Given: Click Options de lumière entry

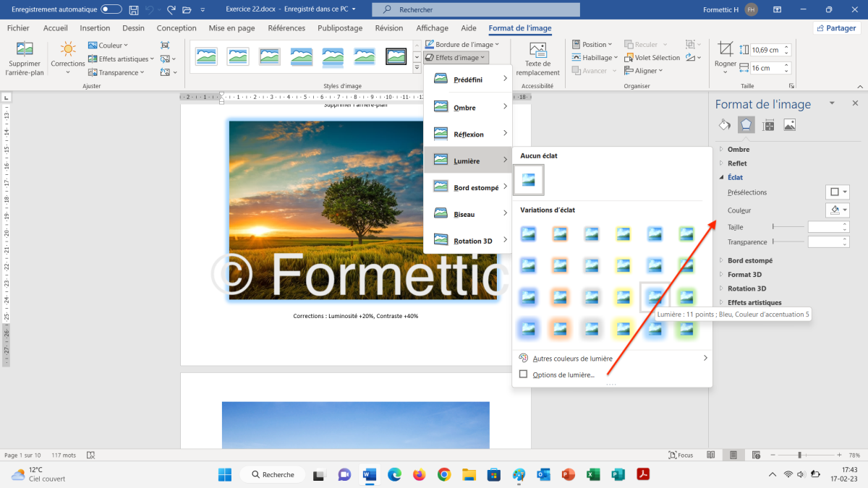Looking at the screenshot, I should (x=563, y=374).
